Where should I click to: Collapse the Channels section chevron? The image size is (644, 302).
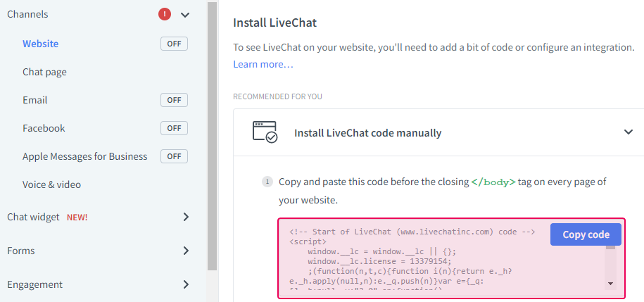tap(185, 14)
